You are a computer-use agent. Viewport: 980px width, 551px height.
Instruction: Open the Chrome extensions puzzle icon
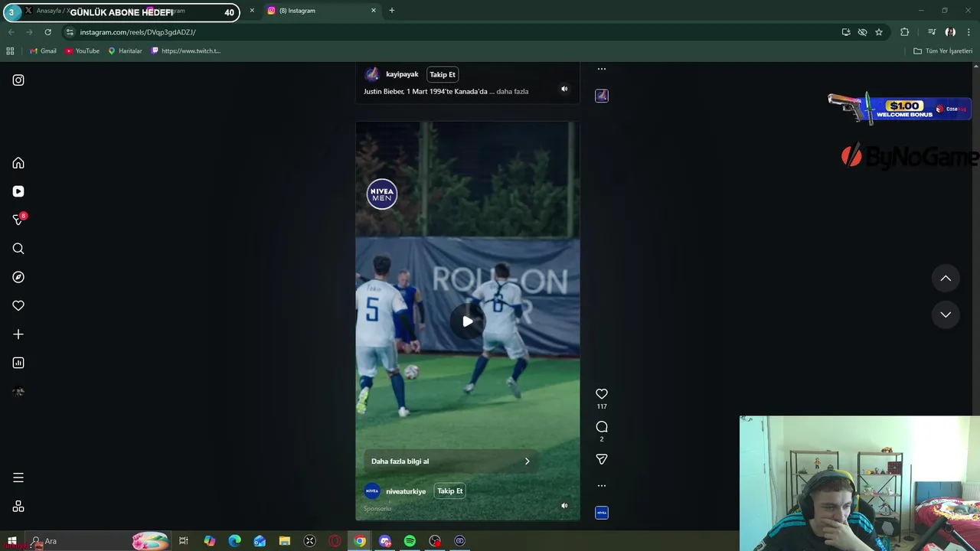904,32
